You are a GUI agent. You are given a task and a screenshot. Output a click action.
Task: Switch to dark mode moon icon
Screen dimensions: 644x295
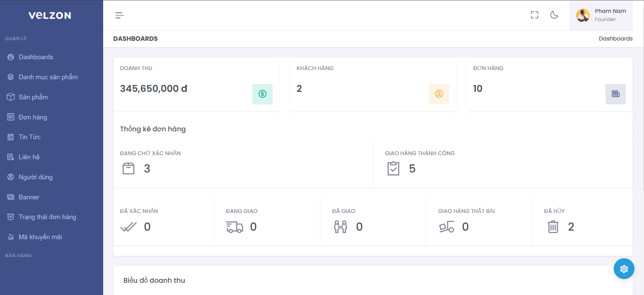(554, 15)
